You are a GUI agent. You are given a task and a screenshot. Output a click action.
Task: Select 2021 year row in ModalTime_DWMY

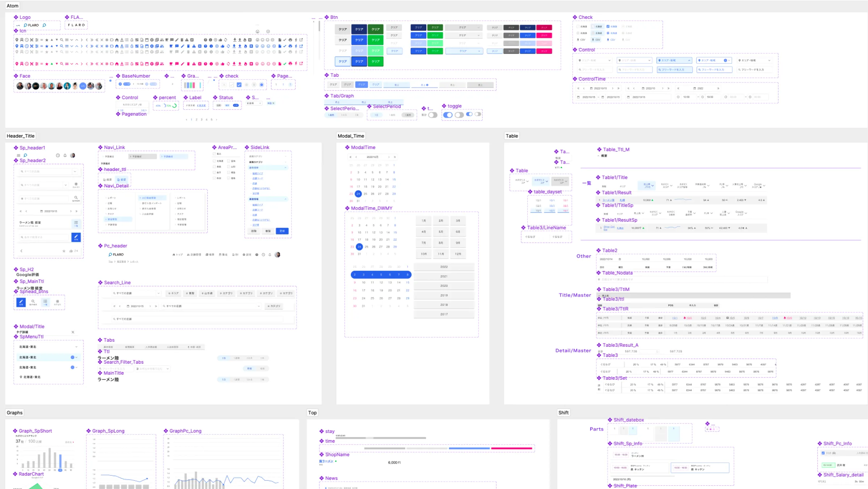(444, 276)
